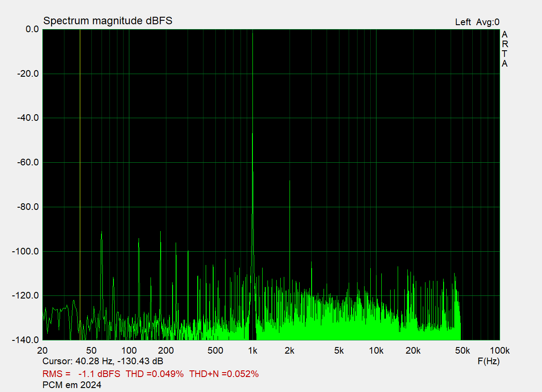Screen dimensions: 542x392
Task: Click the '50k' frequency axis label
Action: [463, 351]
